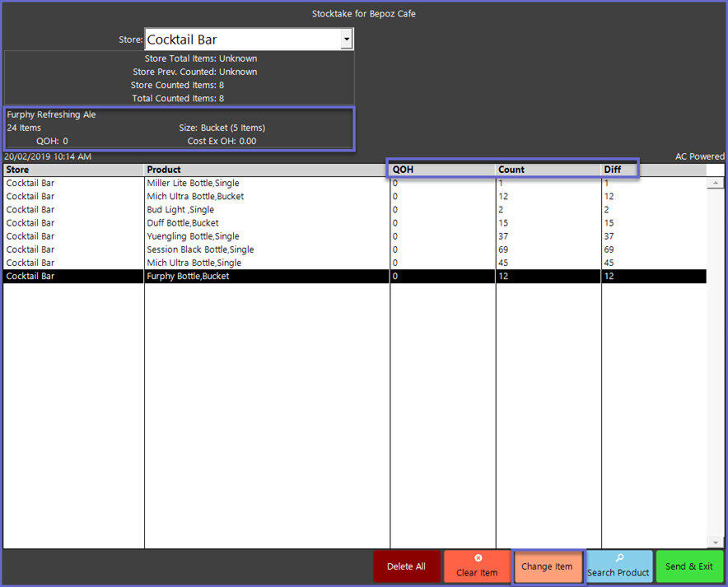Select the Duff Bottle,Bucket row
The image size is (728, 587).
click(355, 223)
